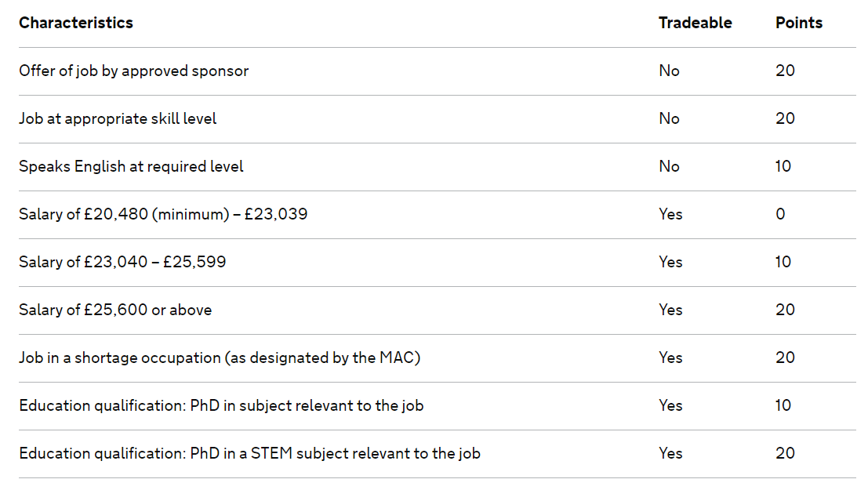Click 'No' for Speaks English row
The width and height of the screenshot is (868, 490).
669,166
